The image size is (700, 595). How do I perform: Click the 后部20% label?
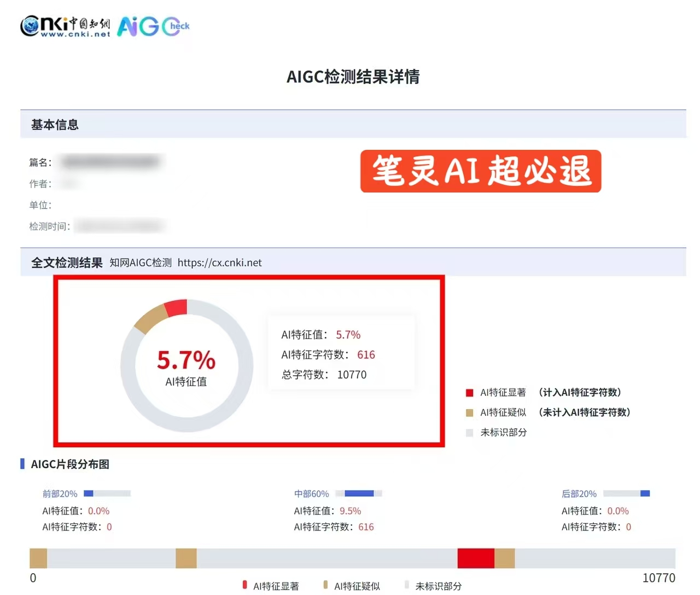pyautogui.click(x=579, y=494)
